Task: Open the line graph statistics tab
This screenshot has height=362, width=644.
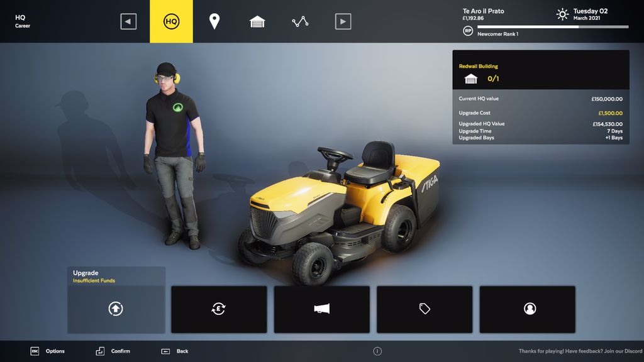Action: [x=300, y=21]
